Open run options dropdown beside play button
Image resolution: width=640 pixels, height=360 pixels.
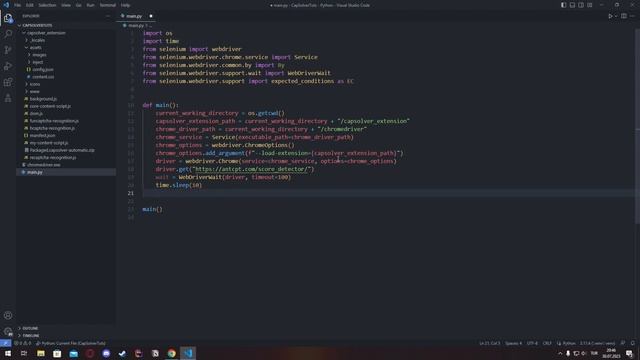[616, 16]
